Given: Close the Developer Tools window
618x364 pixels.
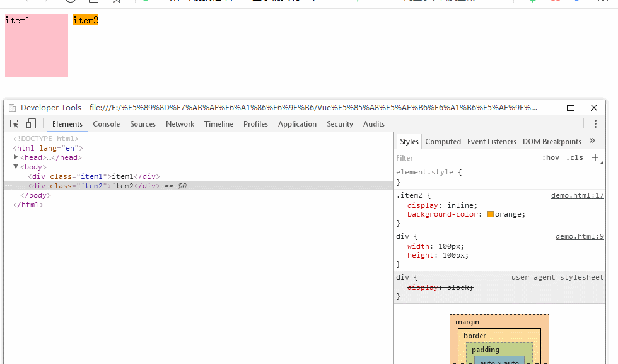Looking at the screenshot, I should click(x=594, y=108).
